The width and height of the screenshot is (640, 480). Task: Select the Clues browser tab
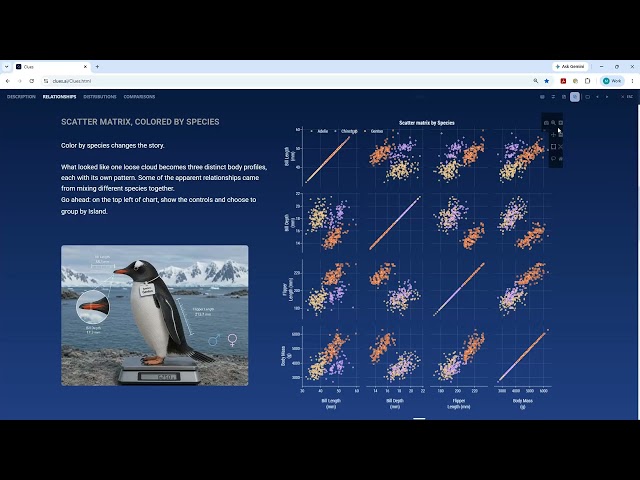[51, 67]
